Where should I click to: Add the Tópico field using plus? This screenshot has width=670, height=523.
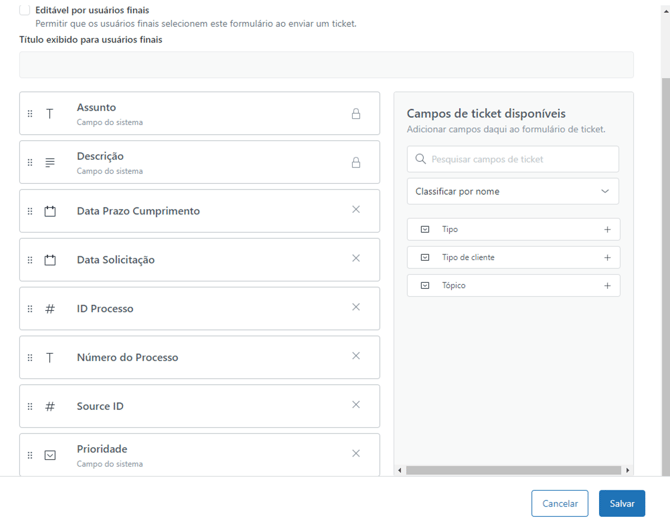click(607, 286)
